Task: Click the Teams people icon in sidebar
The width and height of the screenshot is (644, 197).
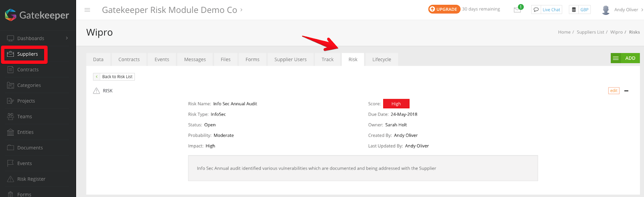Action: (10, 116)
